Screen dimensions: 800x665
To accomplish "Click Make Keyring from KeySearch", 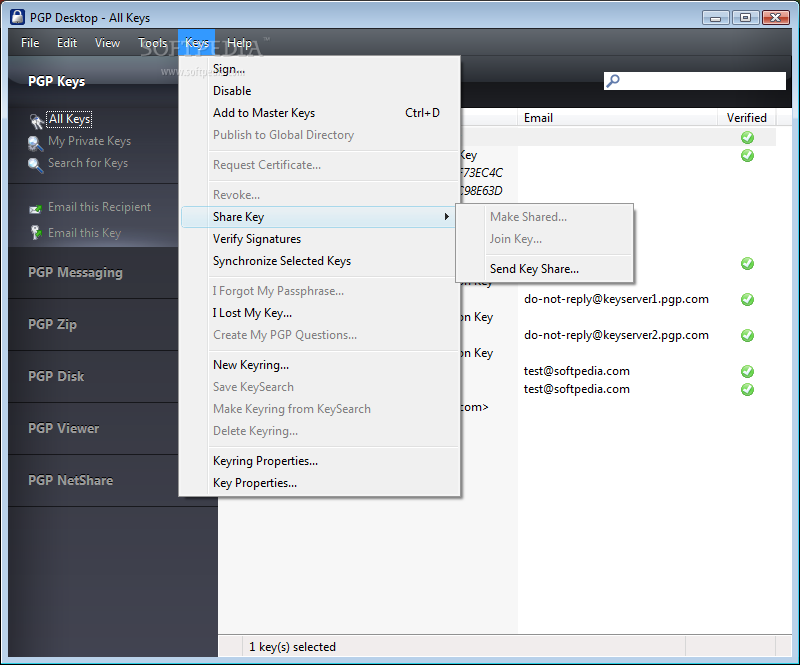I will pos(319,409).
